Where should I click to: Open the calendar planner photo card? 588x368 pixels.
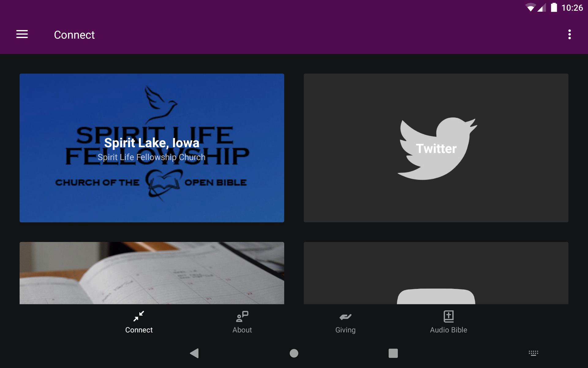click(152, 273)
